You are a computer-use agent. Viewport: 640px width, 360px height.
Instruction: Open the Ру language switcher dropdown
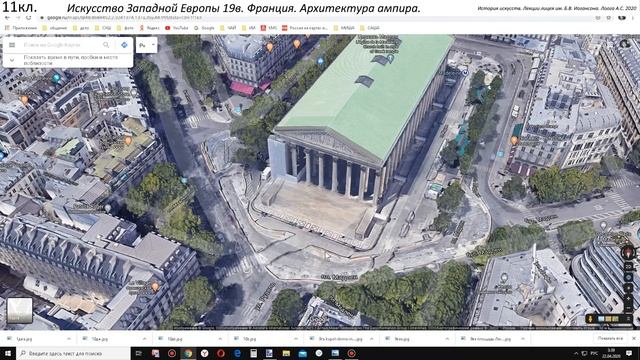pos(147,45)
